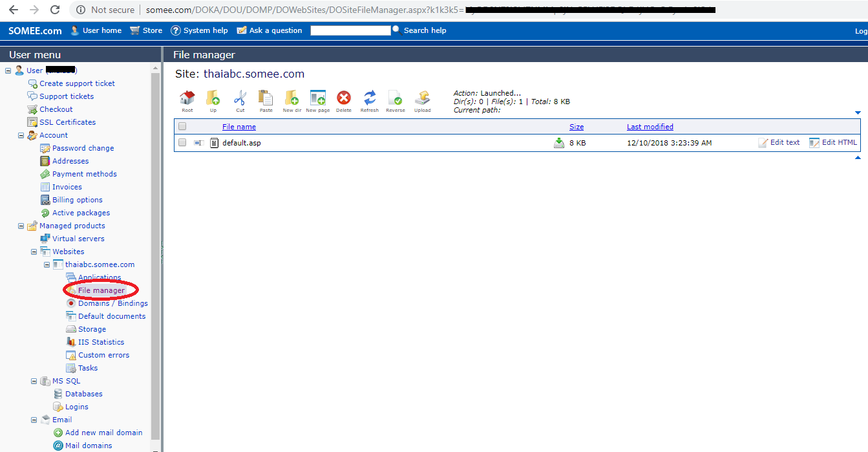Sort files by Last modified column
This screenshot has width=868, height=452.
pyautogui.click(x=650, y=127)
